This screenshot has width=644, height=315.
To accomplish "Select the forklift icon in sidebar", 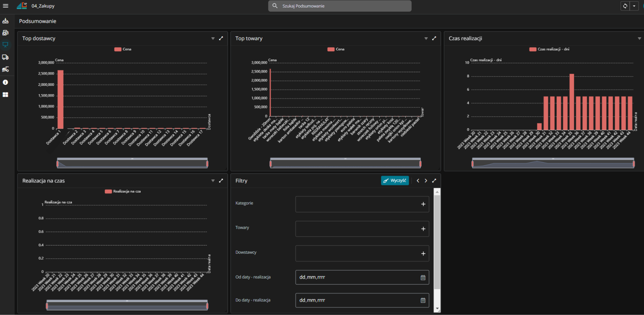I will 5,70.
